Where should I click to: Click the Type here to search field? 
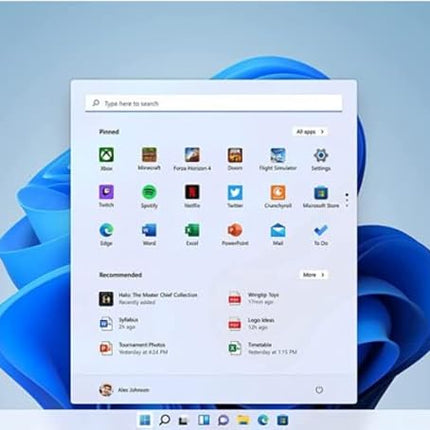click(214, 103)
